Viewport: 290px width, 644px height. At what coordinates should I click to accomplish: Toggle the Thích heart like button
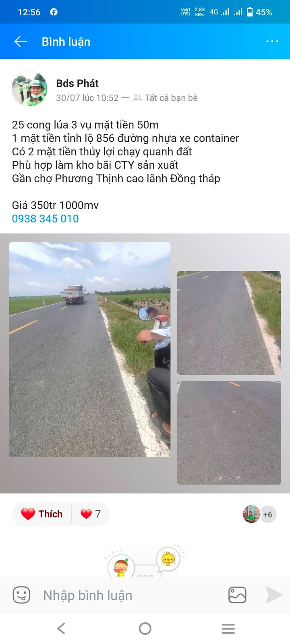pyautogui.click(x=42, y=514)
